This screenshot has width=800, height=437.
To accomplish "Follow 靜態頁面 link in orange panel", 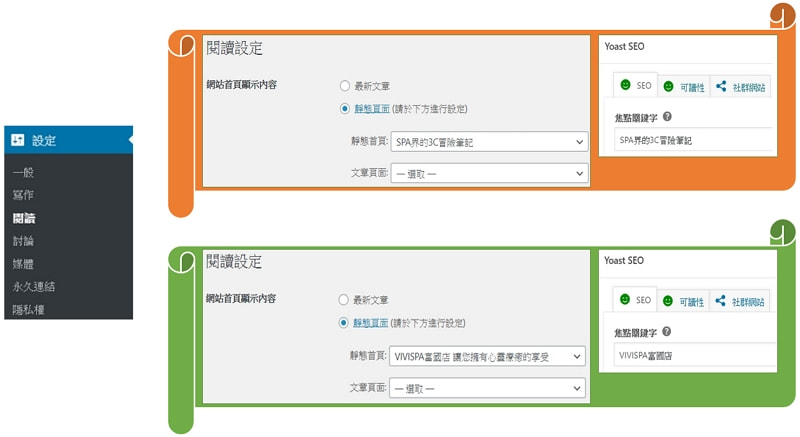I will 372,109.
